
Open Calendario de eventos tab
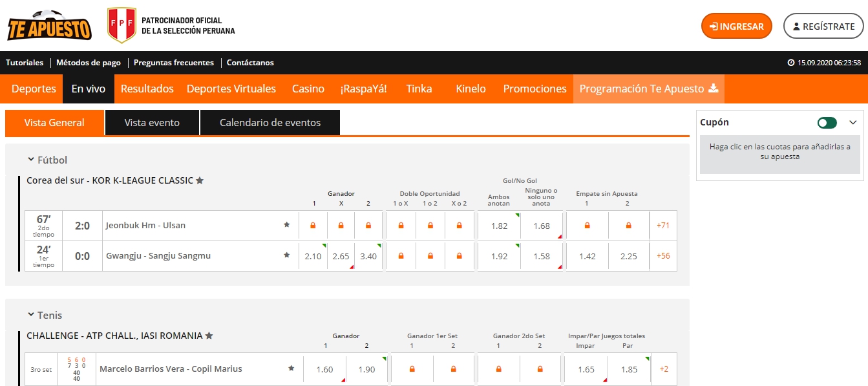click(x=270, y=123)
